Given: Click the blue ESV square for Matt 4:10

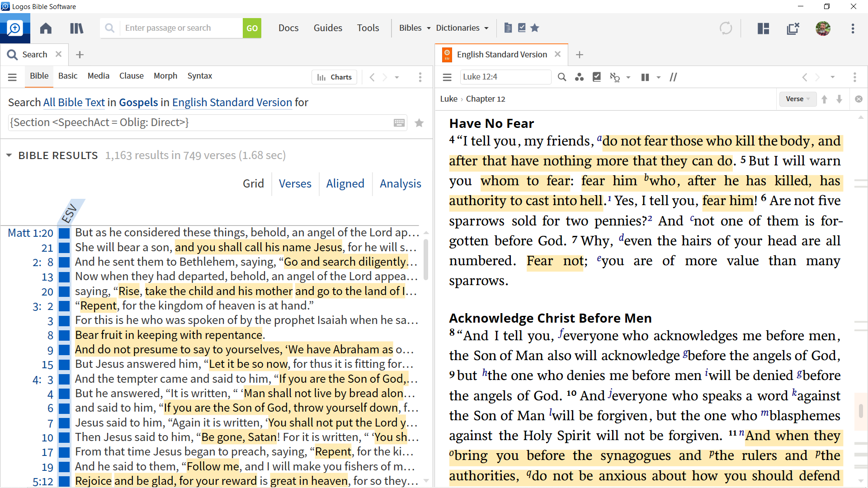Looking at the screenshot, I should 65,438.
